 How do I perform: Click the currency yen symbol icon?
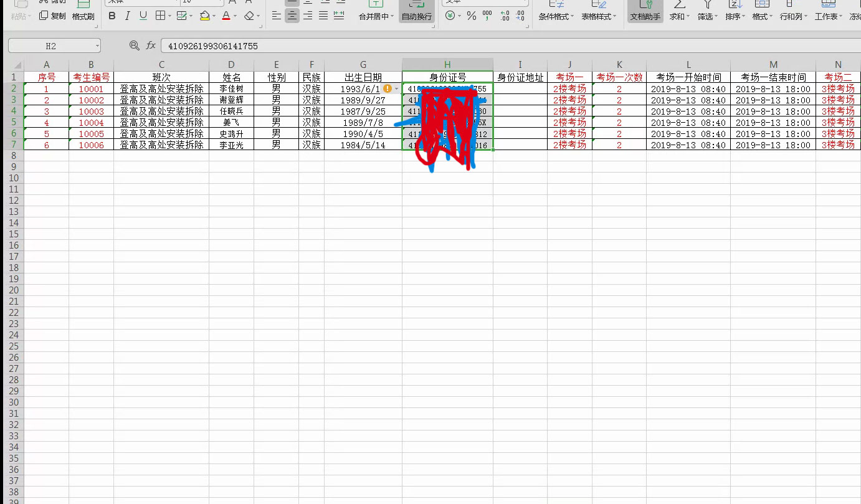450,16
